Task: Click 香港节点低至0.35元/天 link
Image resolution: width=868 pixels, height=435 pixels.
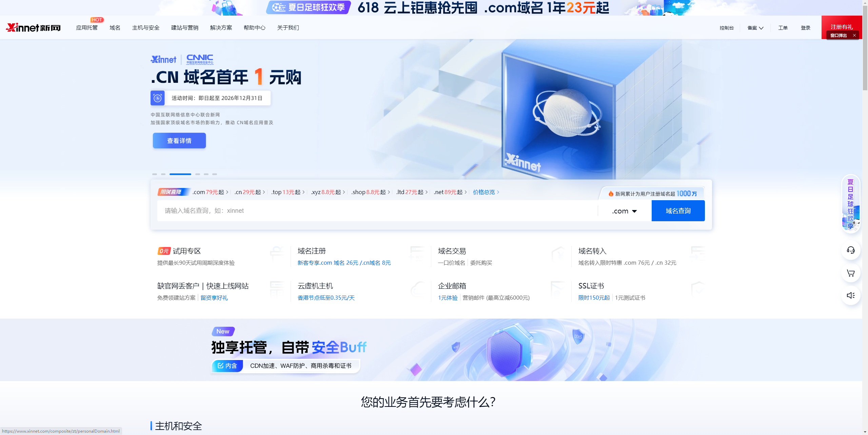Action: pyautogui.click(x=326, y=298)
